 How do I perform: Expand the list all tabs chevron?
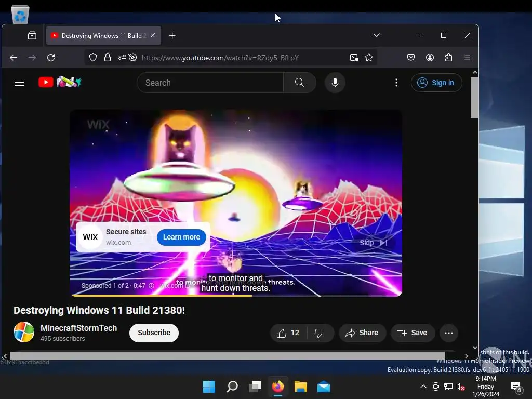[376, 35]
